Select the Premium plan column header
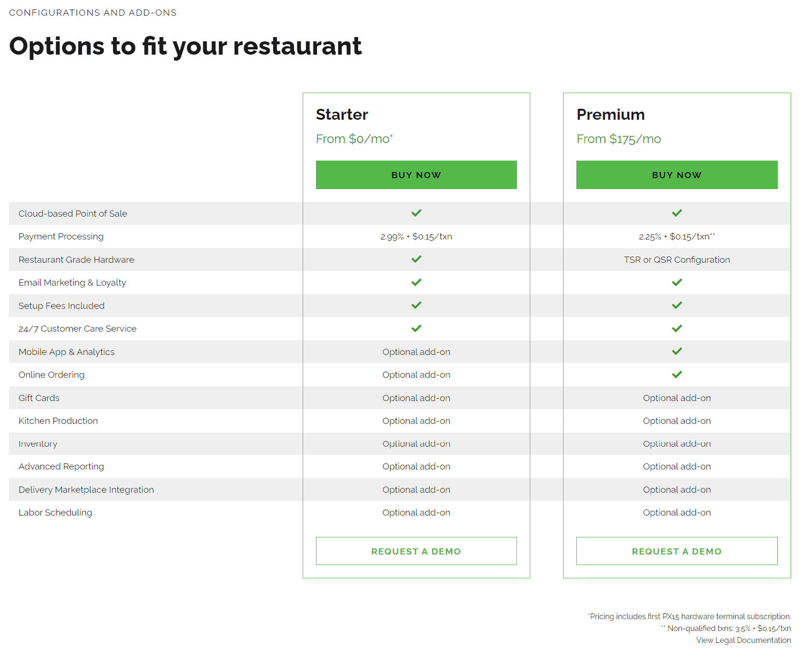This screenshot has width=812, height=651. pyautogui.click(x=611, y=114)
